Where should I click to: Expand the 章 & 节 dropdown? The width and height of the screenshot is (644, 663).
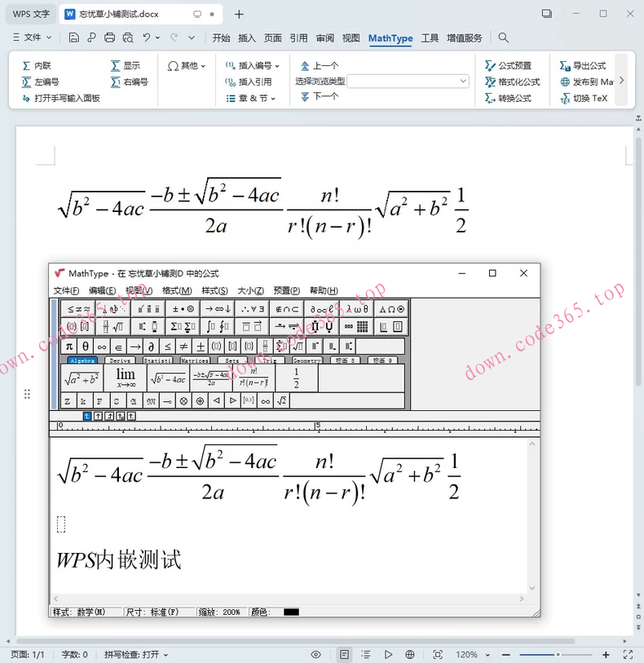(x=251, y=98)
